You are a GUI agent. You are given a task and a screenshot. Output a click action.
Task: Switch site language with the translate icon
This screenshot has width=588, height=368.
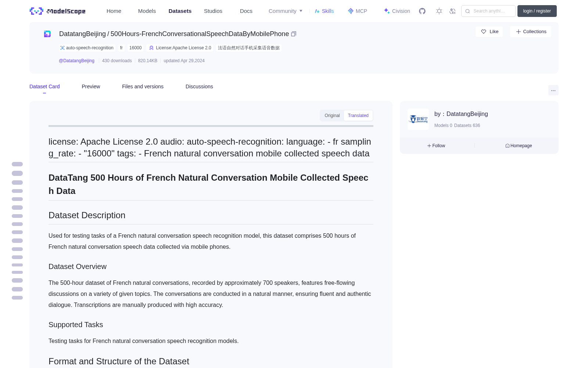pyautogui.click(x=453, y=11)
